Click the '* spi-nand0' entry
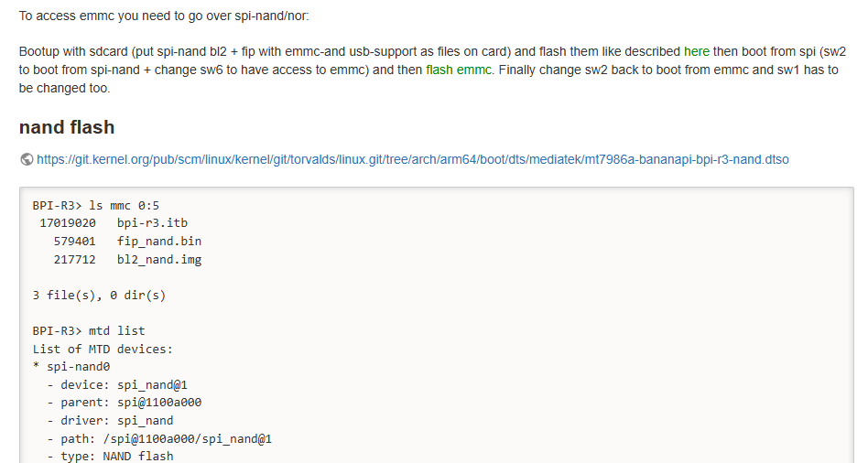 tap(71, 367)
